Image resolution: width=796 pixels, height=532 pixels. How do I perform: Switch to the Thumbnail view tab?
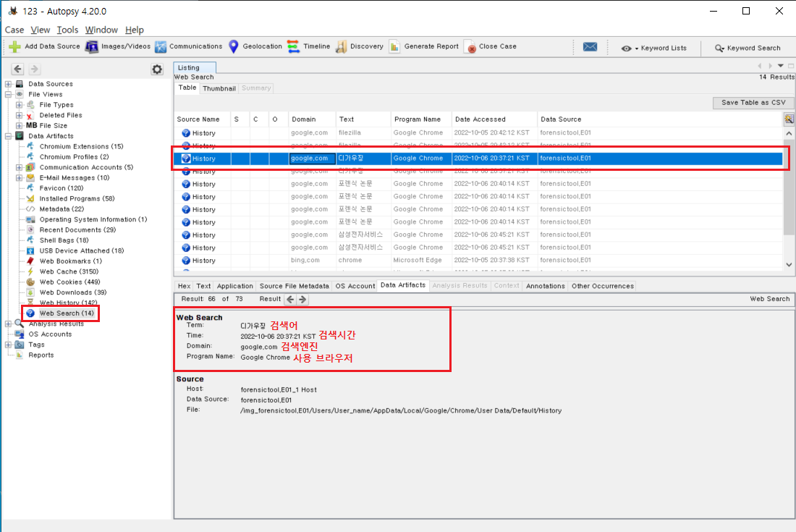click(219, 88)
